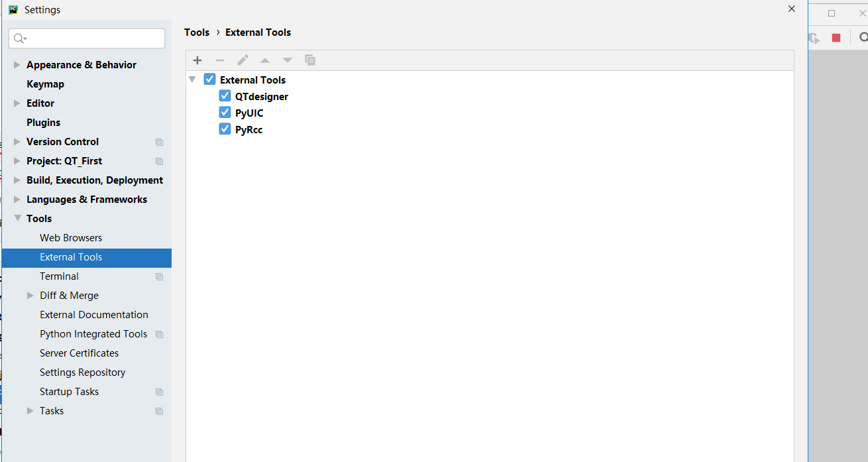Copy the selected external tool
The width and height of the screenshot is (868, 462).
310,60
